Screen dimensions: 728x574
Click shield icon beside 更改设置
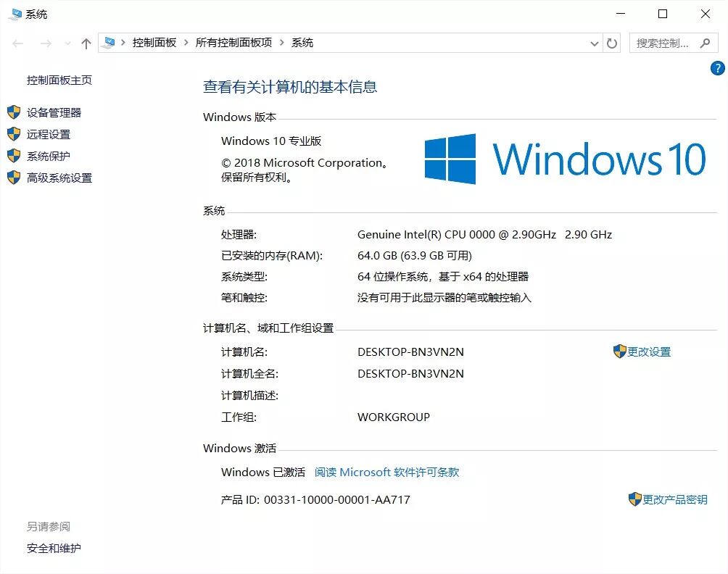619,352
